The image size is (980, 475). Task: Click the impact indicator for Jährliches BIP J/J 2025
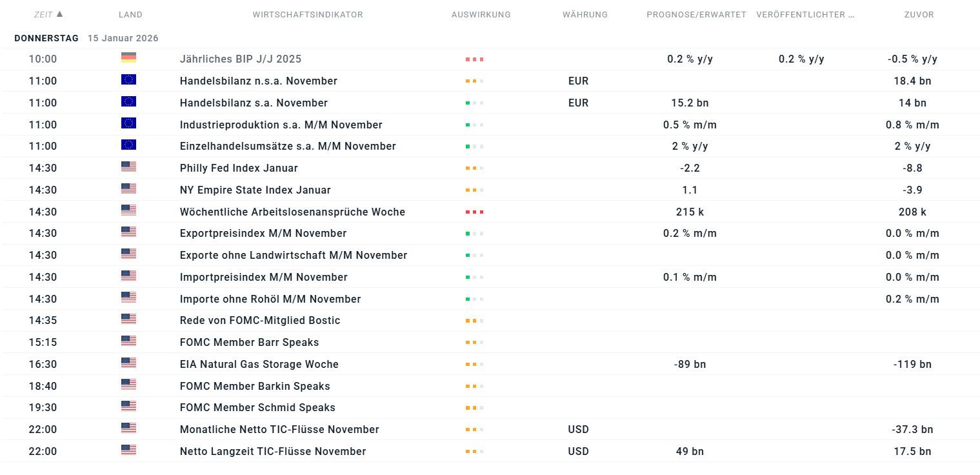coord(474,59)
